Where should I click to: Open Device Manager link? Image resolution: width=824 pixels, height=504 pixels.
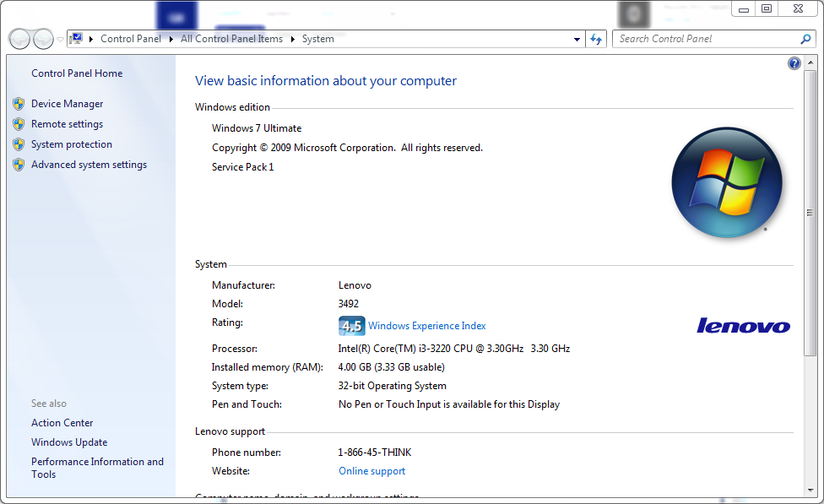[67, 104]
